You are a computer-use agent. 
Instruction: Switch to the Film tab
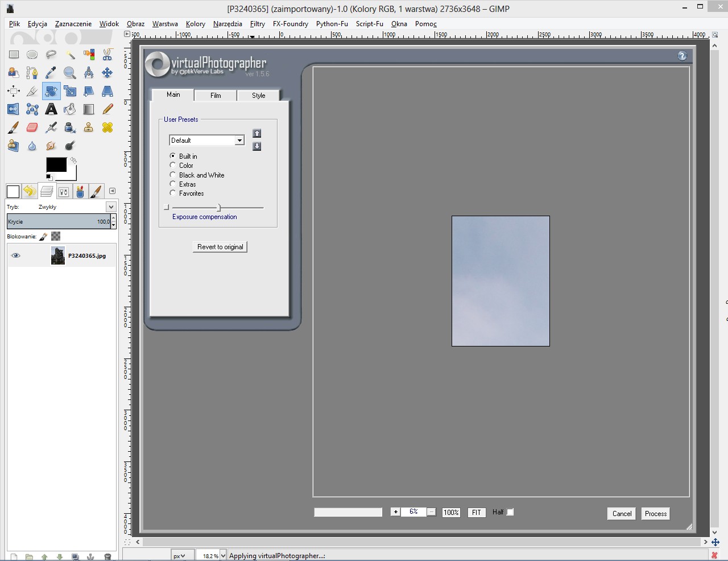click(216, 96)
